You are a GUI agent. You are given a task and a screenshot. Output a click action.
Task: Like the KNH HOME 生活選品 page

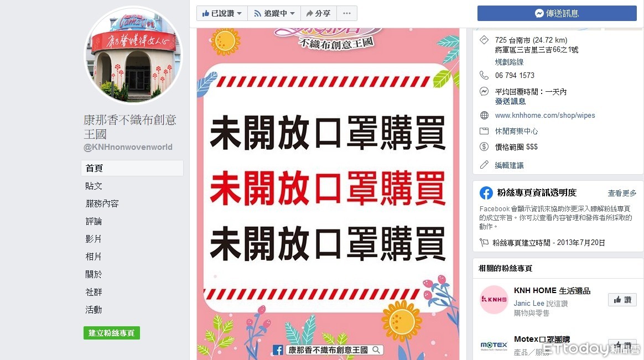point(622,300)
